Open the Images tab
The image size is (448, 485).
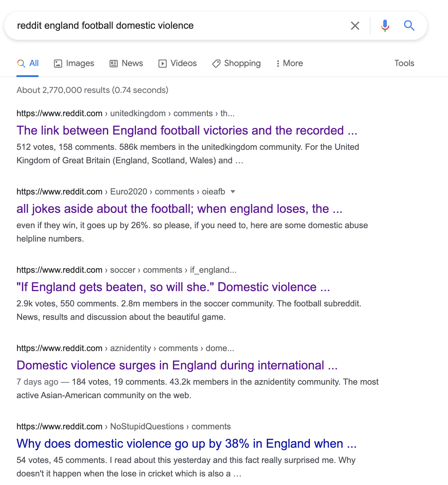point(74,63)
